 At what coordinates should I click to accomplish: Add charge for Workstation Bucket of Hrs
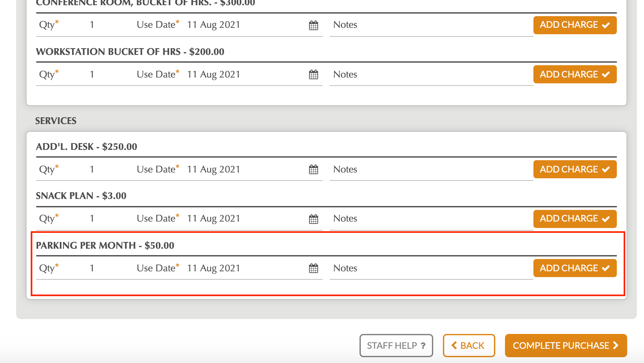click(574, 74)
